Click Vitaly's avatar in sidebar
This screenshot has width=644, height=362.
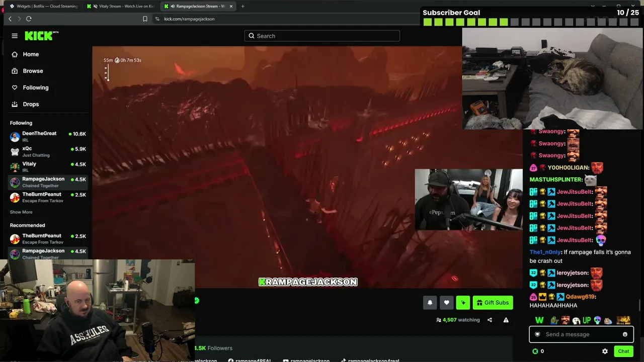(x=15, y=167)
